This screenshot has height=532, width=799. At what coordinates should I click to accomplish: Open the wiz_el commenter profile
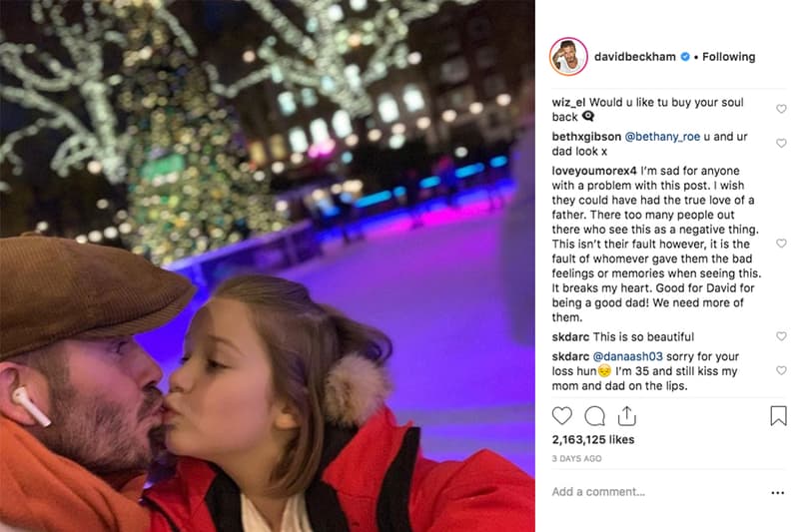coord(568,103)
